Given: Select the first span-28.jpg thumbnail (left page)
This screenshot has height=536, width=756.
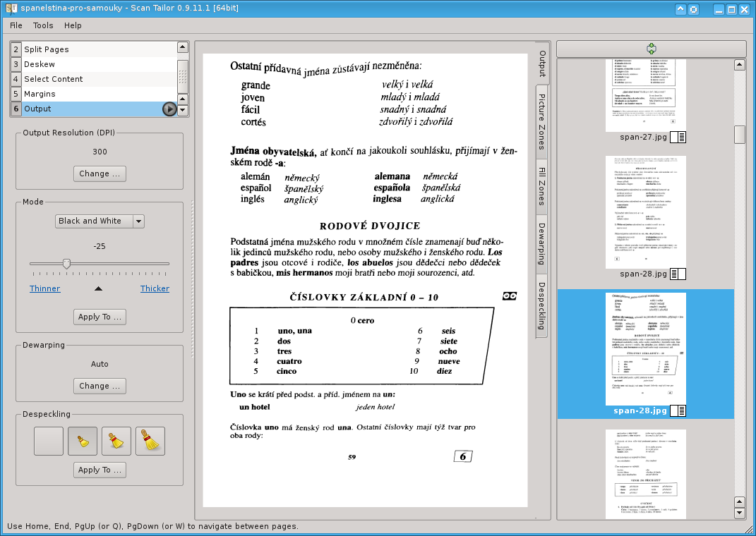Looking at the screenshot, I should [646, 212].
